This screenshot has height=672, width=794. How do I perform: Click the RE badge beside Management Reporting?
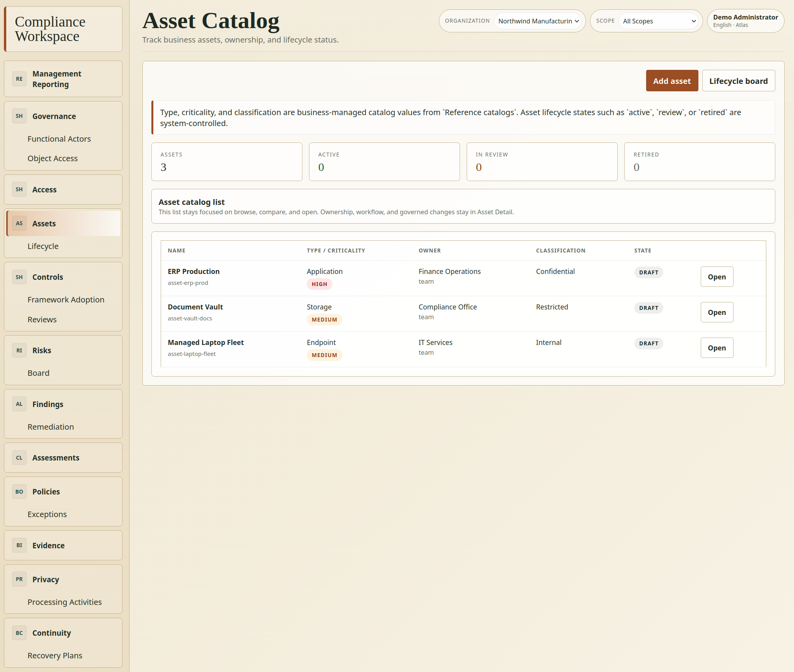[x=19, y=79]
